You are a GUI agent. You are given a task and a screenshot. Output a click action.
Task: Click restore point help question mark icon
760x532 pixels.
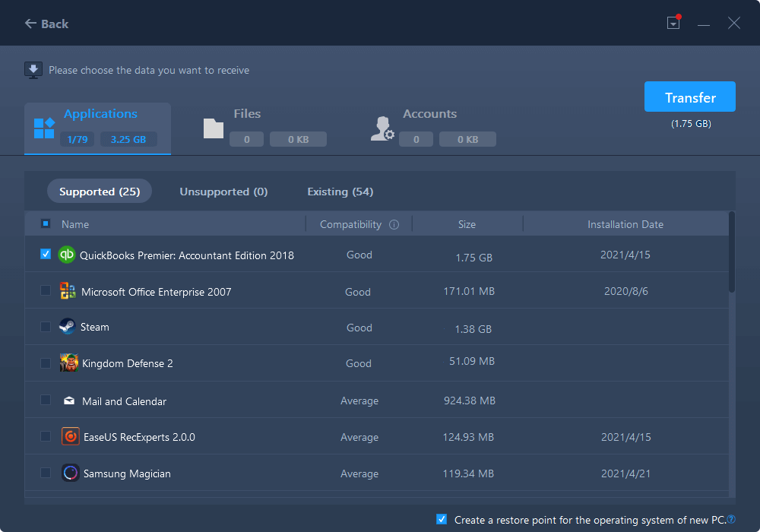(731, 520)
